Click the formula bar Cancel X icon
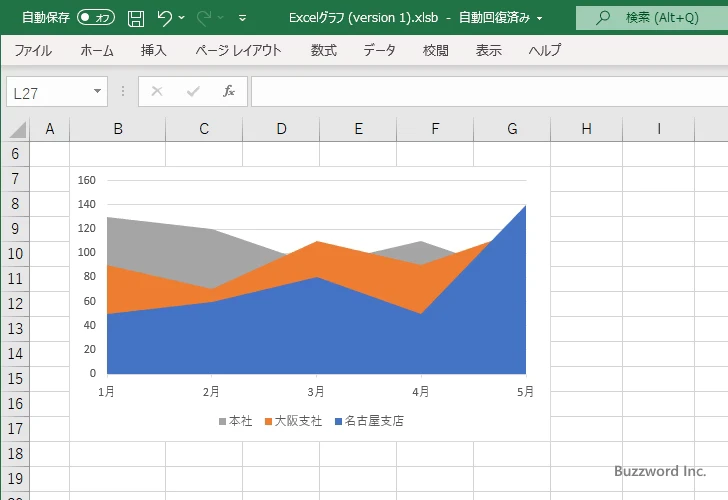Image resolution: width=728 pixels, height=500 pixels. (x=157, y=91)
